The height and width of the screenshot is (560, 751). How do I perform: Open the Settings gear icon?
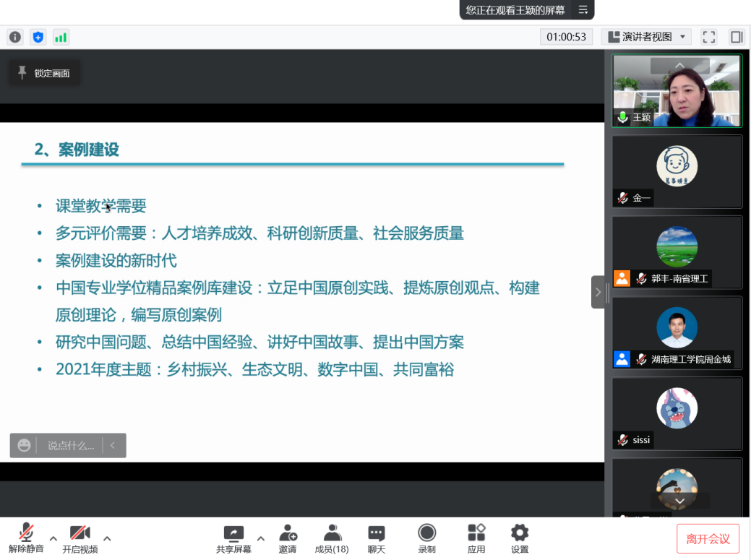[520, 538]
